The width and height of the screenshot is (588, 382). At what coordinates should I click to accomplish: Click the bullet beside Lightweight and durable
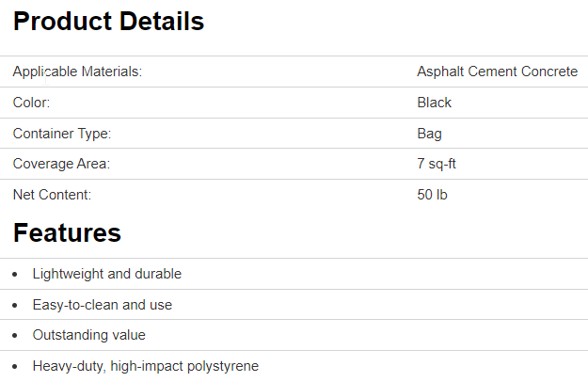tap(15, 275)
